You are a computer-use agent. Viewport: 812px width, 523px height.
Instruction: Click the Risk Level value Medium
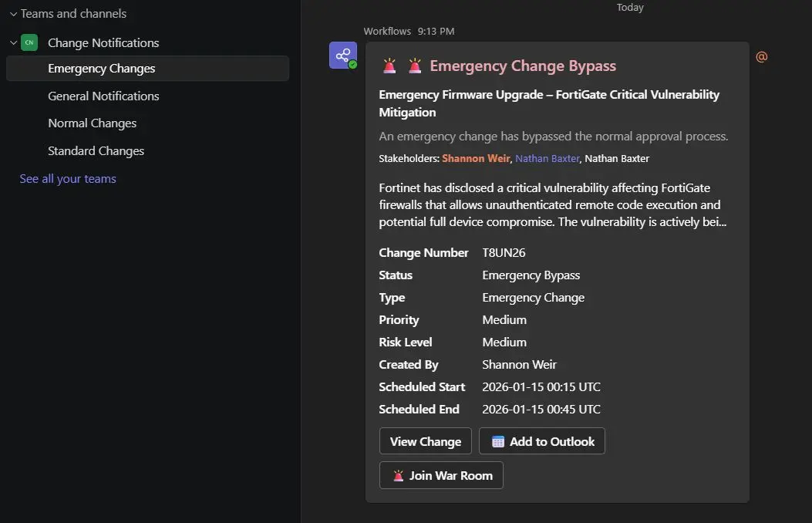tap(504, 342)
